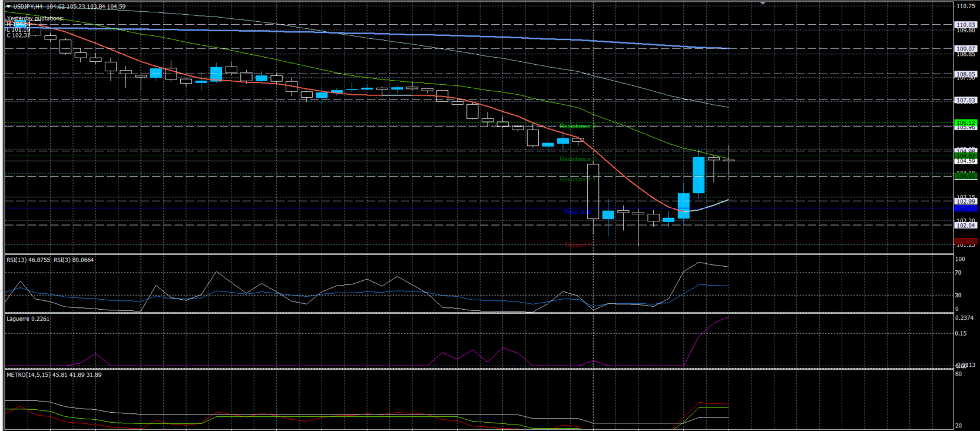Click the 80 value on METRO scale
The image size is (980, 431).
point(958,374)
